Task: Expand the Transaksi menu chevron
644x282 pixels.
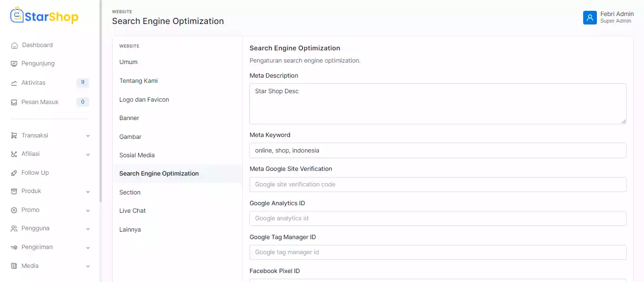Action: coord(88,136)
